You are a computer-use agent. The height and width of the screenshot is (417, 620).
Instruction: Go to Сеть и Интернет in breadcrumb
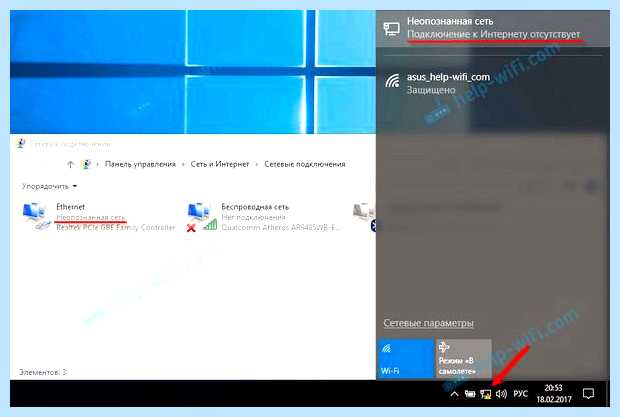(x=220, y=164)
